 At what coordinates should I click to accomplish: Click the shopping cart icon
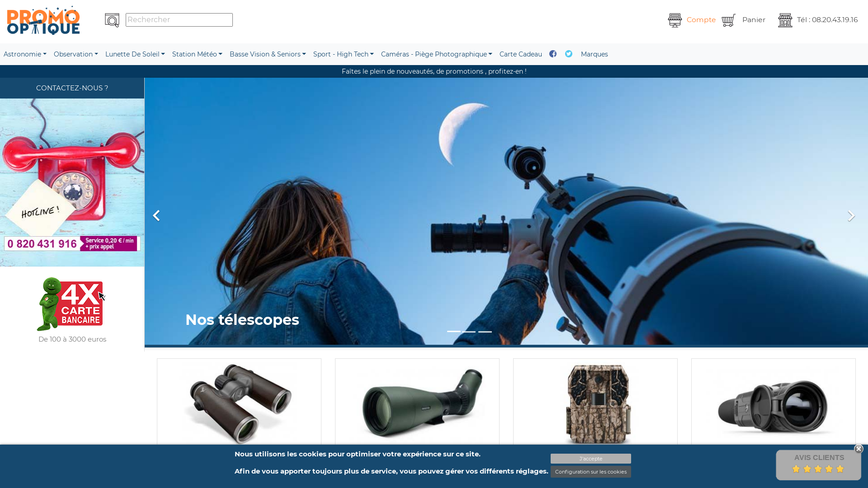(x=729, y=20)
